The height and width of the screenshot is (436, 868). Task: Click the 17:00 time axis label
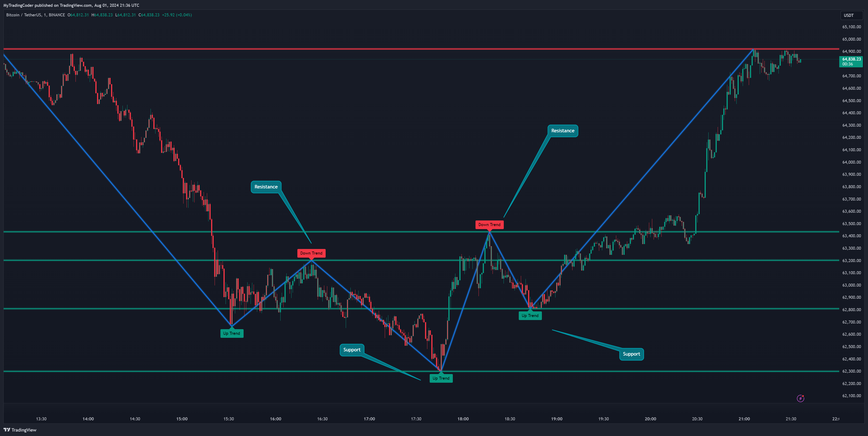click(x=369, y=419)
